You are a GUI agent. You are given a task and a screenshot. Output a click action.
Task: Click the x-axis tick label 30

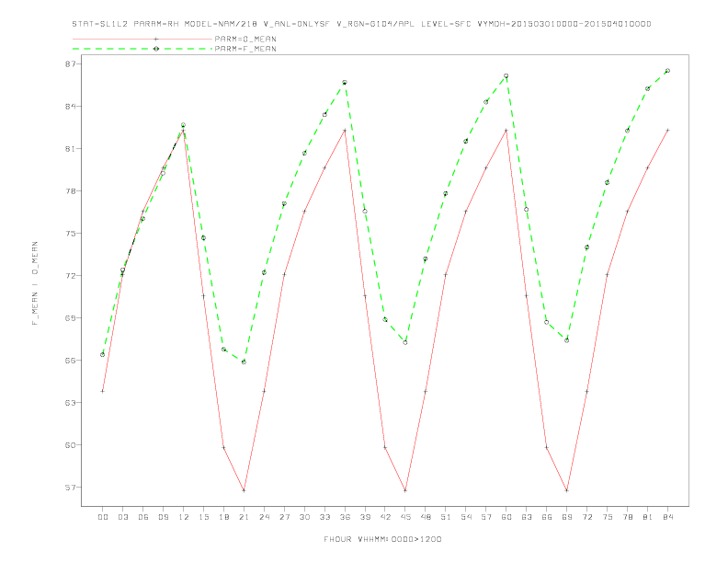(304, 517)
